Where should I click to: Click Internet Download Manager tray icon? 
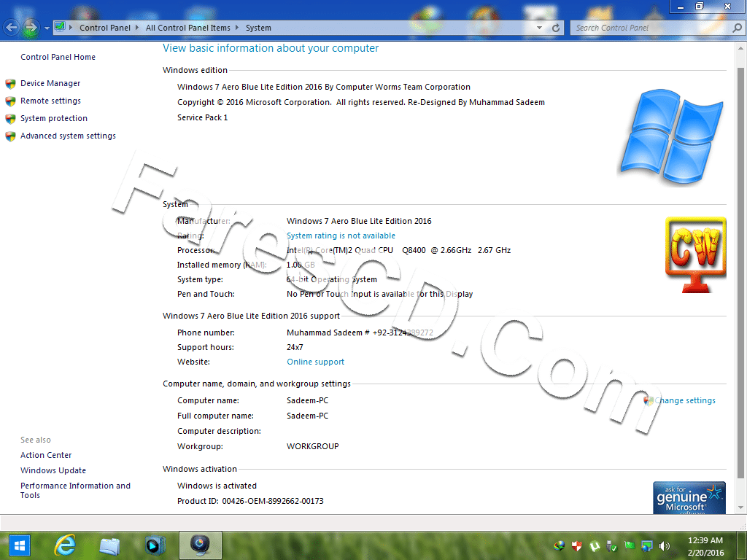point(559,545)
